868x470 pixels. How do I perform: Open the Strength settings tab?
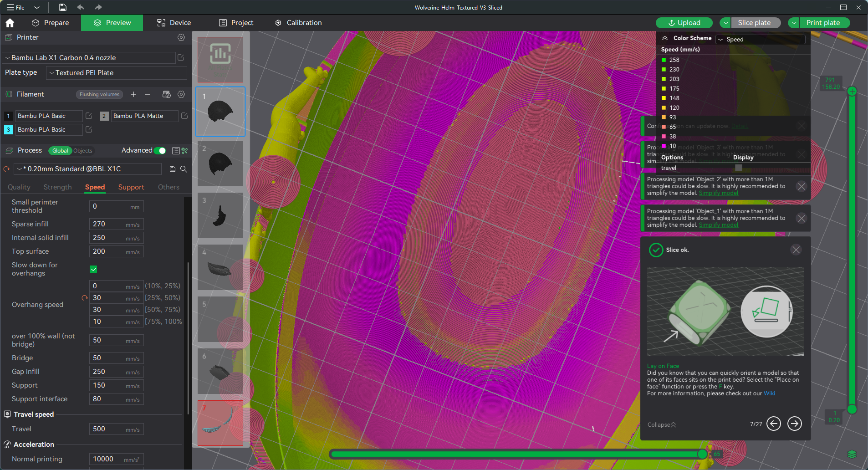[58, 187]
